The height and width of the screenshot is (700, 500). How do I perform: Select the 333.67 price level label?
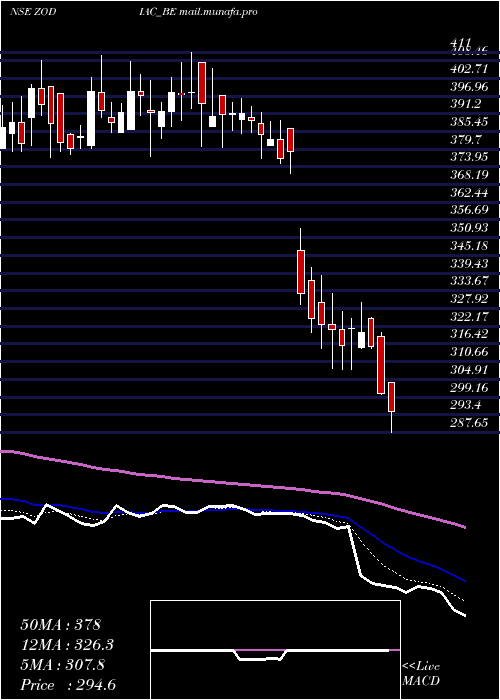pos(469,281)
